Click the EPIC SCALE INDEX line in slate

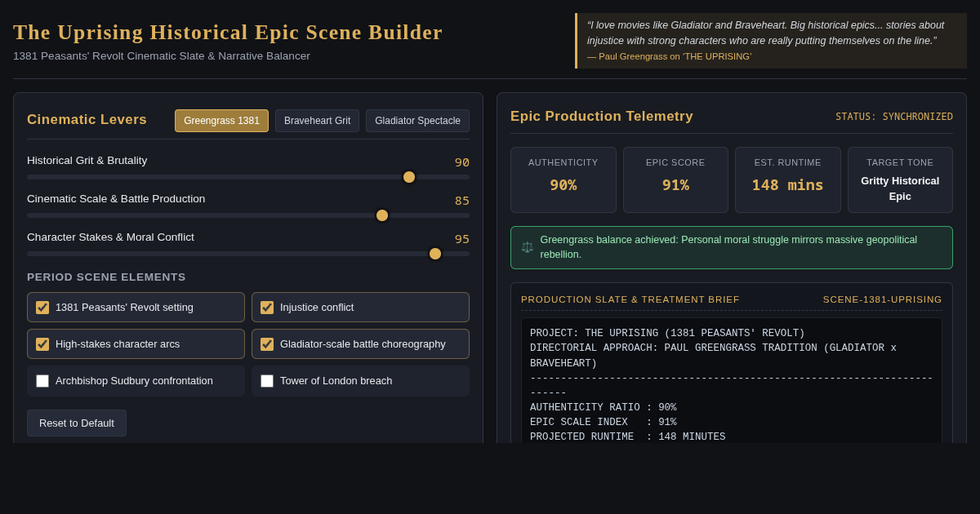(604, 423)
